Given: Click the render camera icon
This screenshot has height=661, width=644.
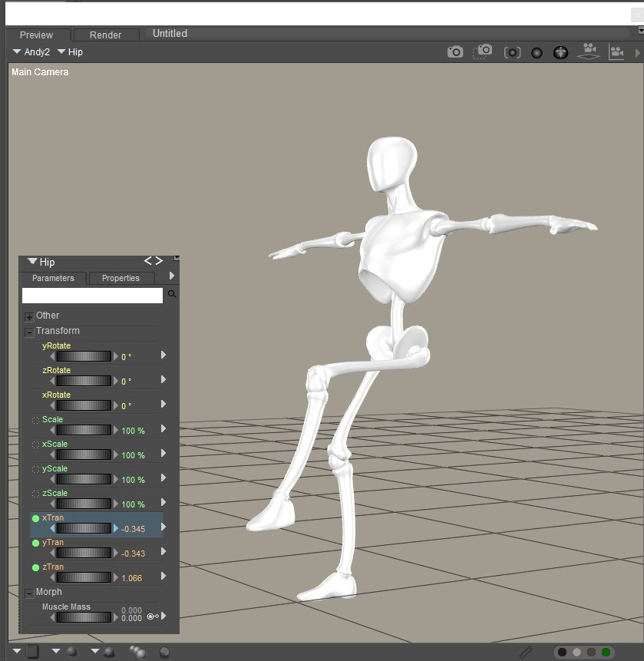Looking at the screenshot, I should coord(454,52).
